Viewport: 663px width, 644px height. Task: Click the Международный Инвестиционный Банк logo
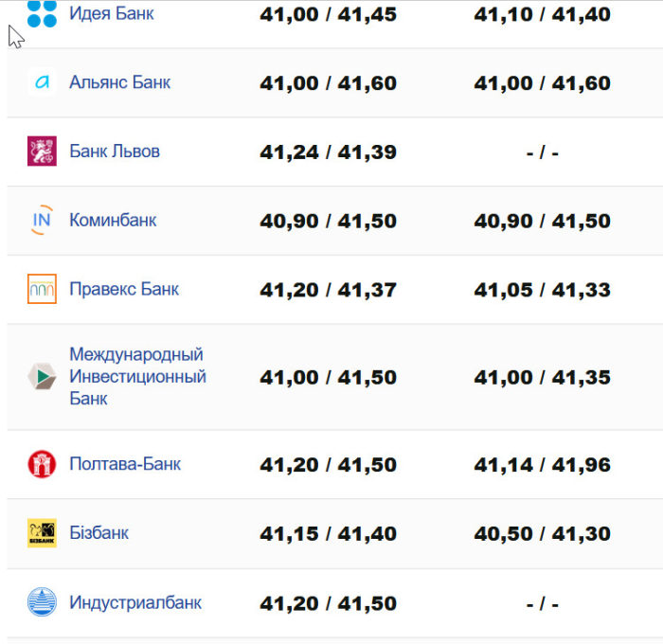[42, 377]
